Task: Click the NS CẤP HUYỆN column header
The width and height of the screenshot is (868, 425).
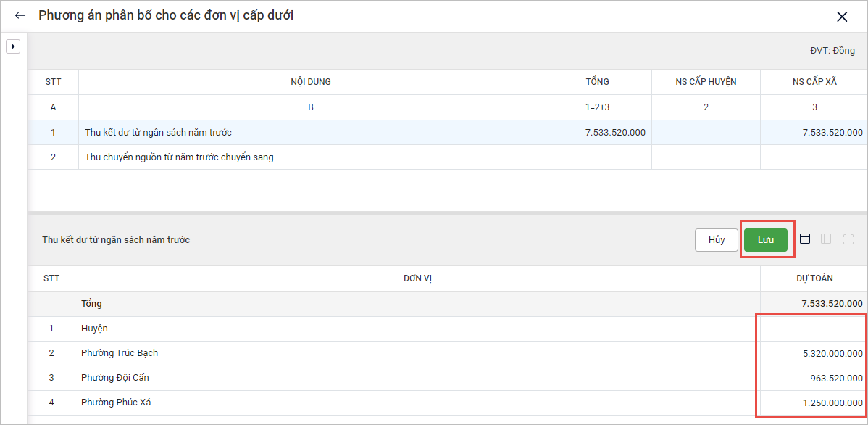Action: click(706, 82)
